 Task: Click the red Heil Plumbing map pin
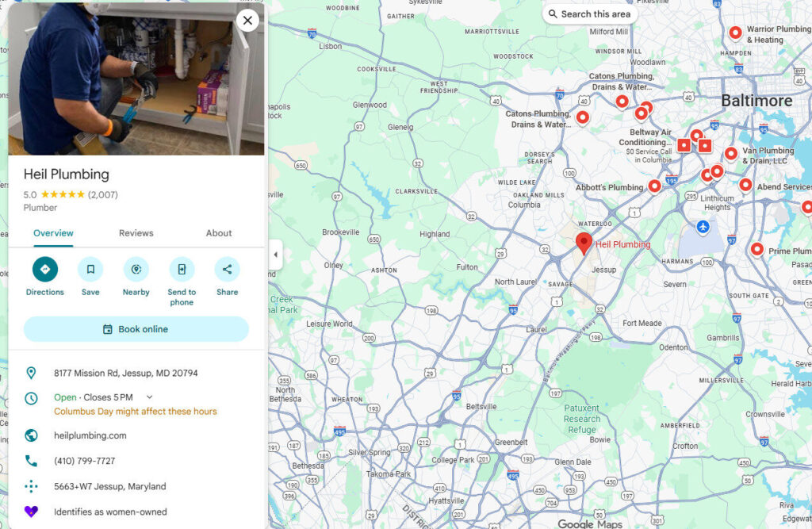(584, 243)
